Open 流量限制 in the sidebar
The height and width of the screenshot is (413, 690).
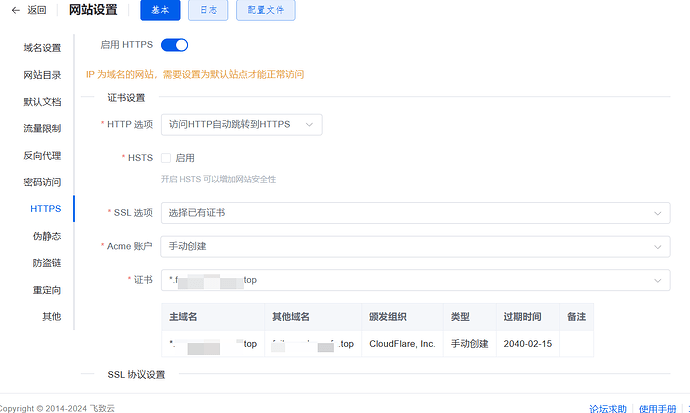pyautogui.click(x=42, y=128)
